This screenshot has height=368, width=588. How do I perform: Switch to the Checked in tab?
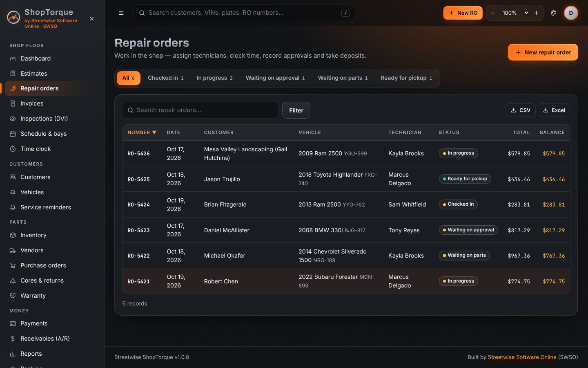coord(165,78)
